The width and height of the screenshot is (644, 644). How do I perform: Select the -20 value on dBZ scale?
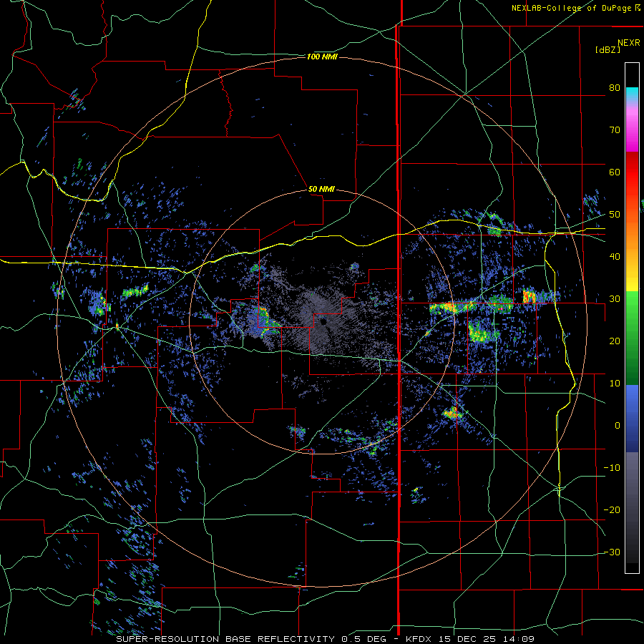(x=612, y=509)
